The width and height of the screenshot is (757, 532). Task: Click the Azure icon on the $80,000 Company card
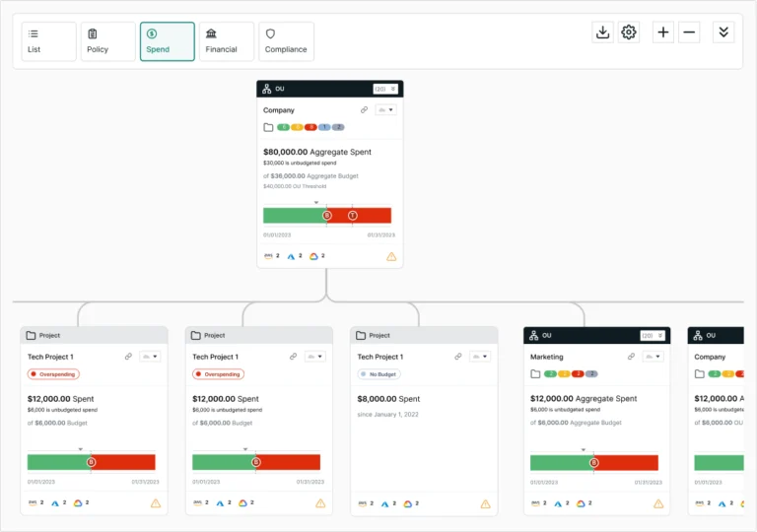tap(291, 256)
